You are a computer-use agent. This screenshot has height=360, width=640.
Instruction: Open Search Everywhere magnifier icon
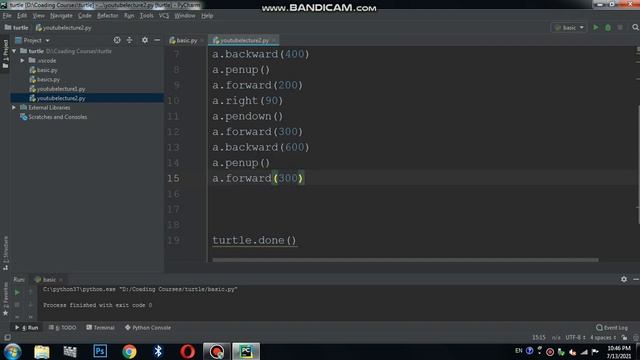pyautogui.click(x=635, y=27)
